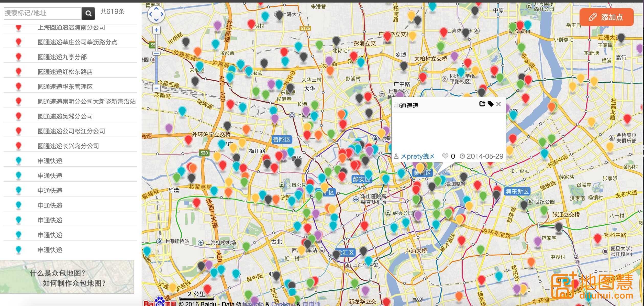
Task: Focus the 搜索标记/地址 search field
Action: (x=43, y=14)
